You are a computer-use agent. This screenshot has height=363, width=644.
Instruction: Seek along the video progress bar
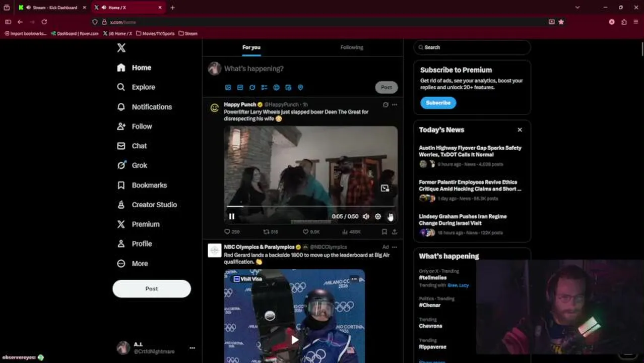pos(310,206)
